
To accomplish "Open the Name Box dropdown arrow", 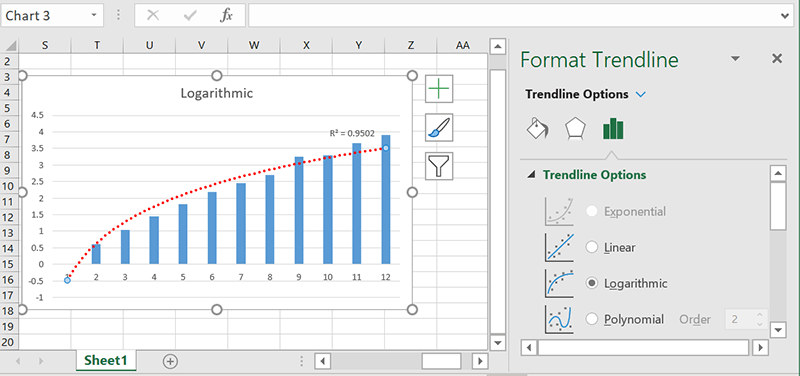I will 94,15.
